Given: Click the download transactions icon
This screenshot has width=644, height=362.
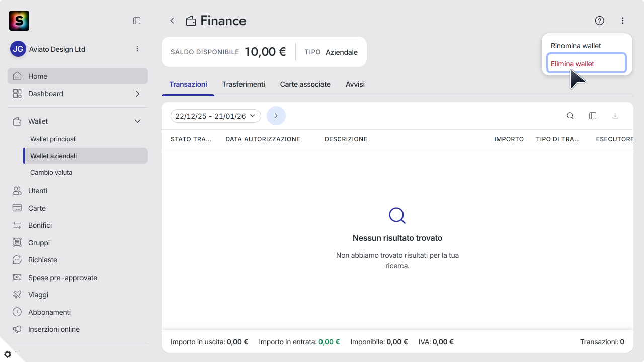Looking at the screenshot, I should pos(615,116).
